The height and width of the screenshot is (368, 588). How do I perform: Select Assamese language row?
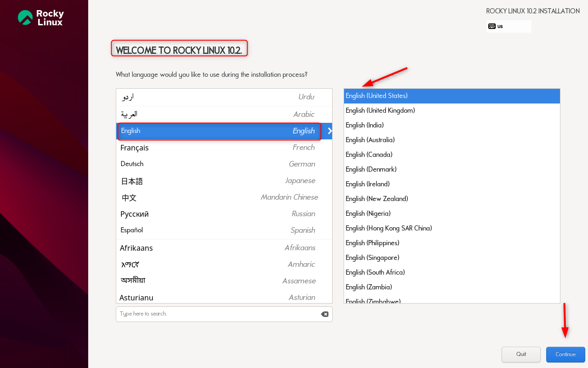(224, 281)
